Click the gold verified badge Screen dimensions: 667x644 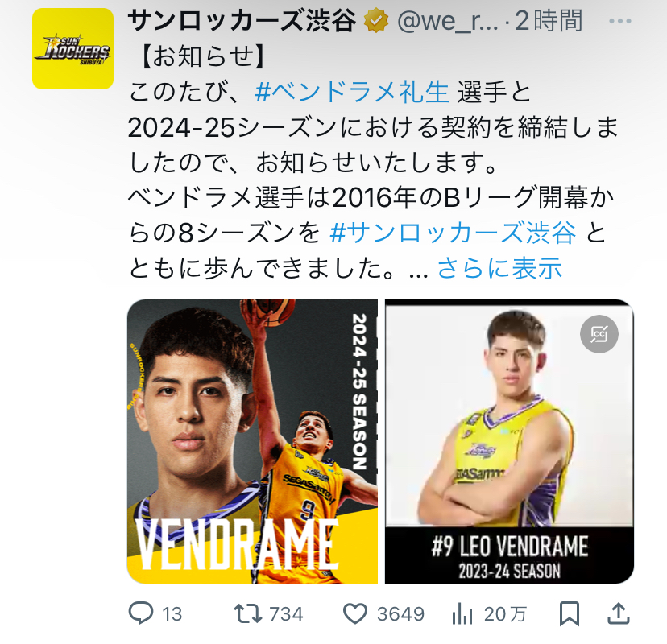pos(376,20)
